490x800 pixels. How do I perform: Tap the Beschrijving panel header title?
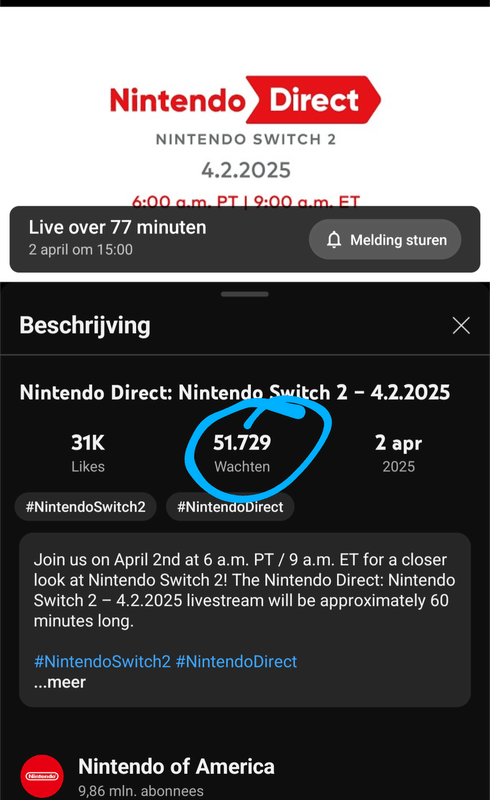tap(85, 326)
